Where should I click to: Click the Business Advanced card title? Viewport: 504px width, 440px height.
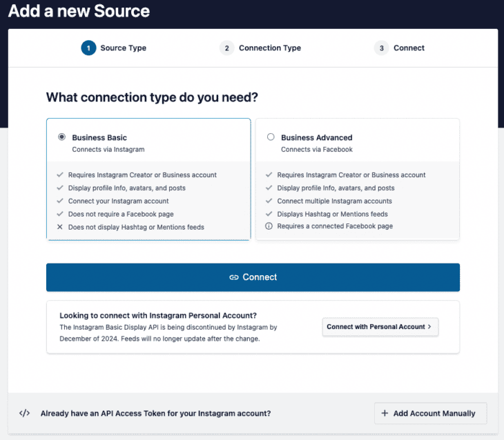[316, 137]
